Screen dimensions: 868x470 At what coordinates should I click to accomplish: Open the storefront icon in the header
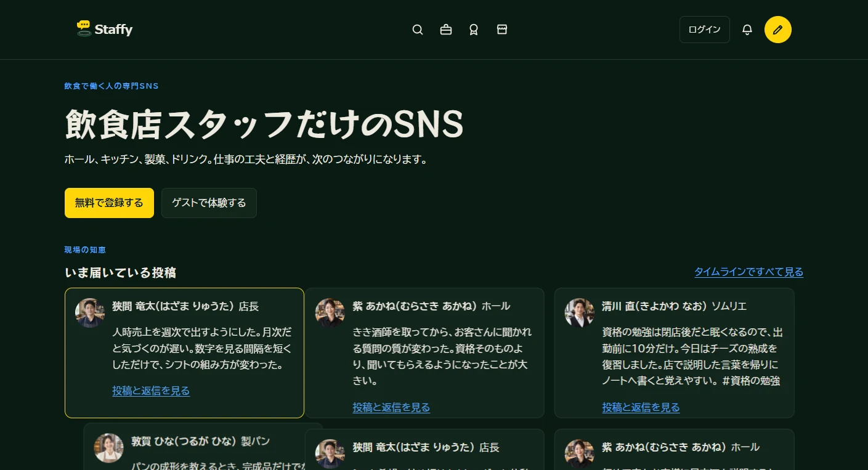502,30
